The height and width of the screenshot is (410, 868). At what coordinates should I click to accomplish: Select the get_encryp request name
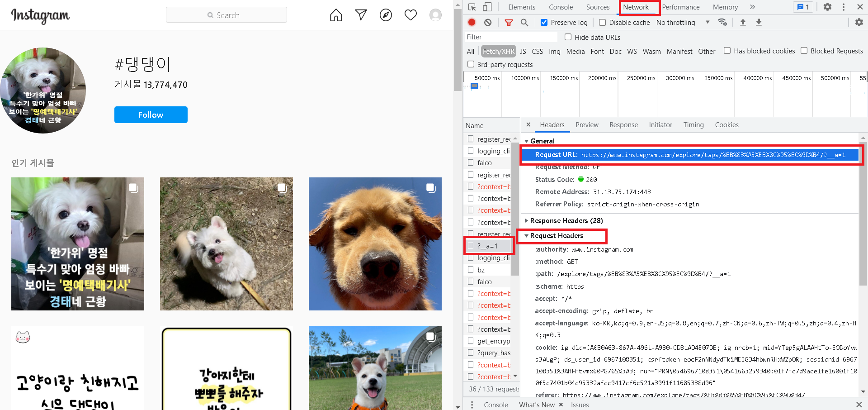(x=494, y=341)
